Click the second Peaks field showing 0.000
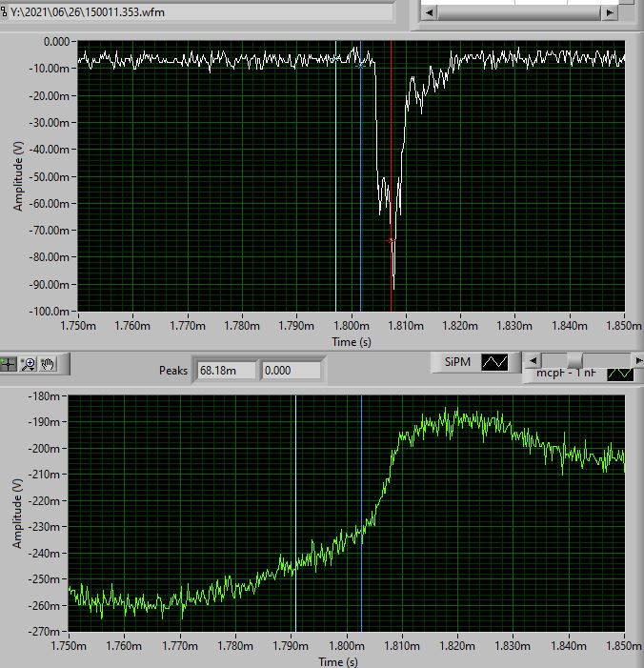 tap(290, 370)
